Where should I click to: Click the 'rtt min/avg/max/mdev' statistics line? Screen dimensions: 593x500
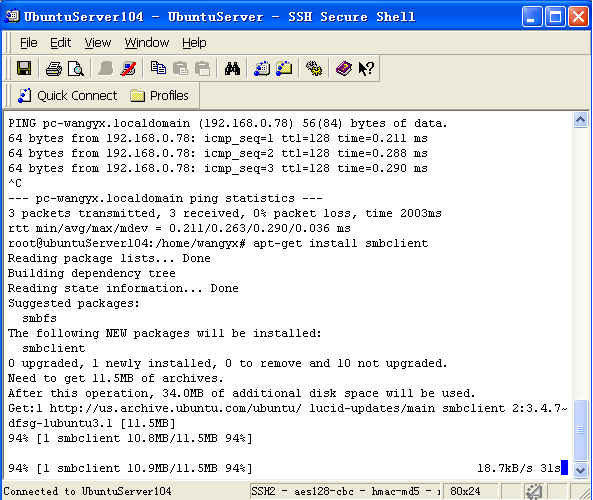coord(179,228)
